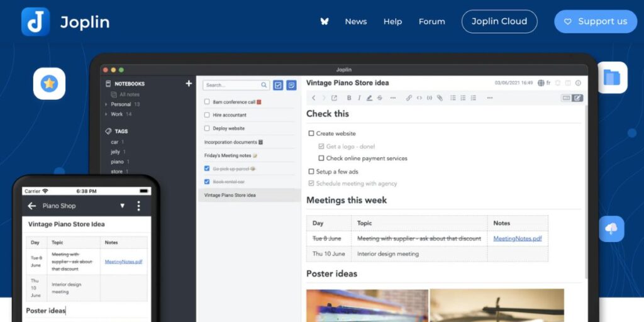Select the car tag
Viewport: 644px width, 322px height.
(x=114, y=142)
